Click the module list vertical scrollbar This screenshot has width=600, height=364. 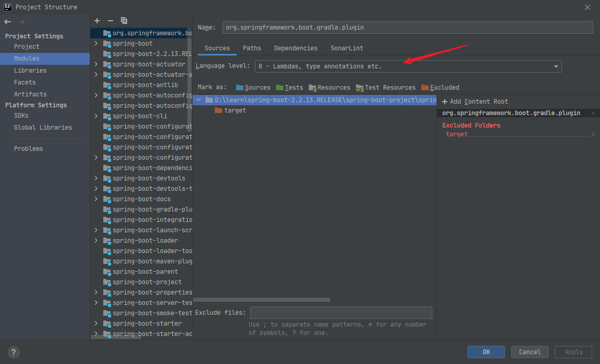coord(189,80)
